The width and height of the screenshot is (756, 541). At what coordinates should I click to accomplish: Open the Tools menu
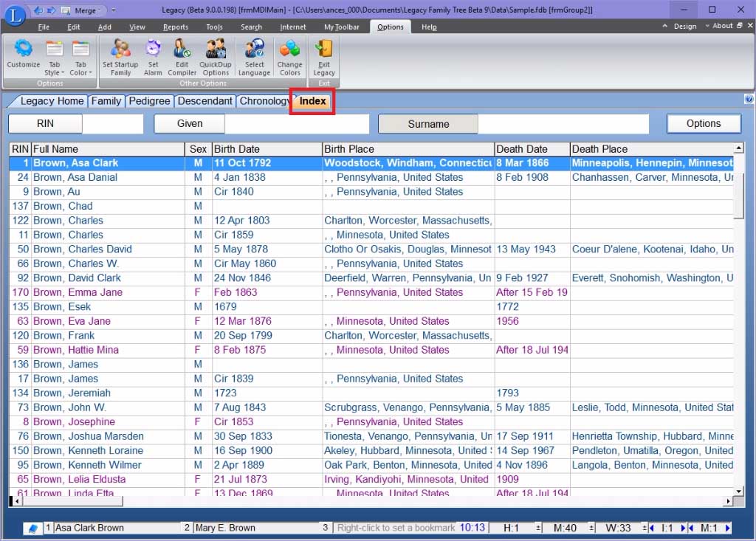click(214, 27)
